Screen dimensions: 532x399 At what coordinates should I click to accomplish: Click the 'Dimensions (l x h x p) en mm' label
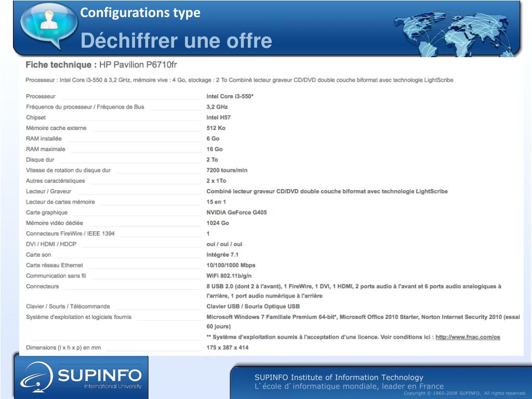(x=63, y=348)
